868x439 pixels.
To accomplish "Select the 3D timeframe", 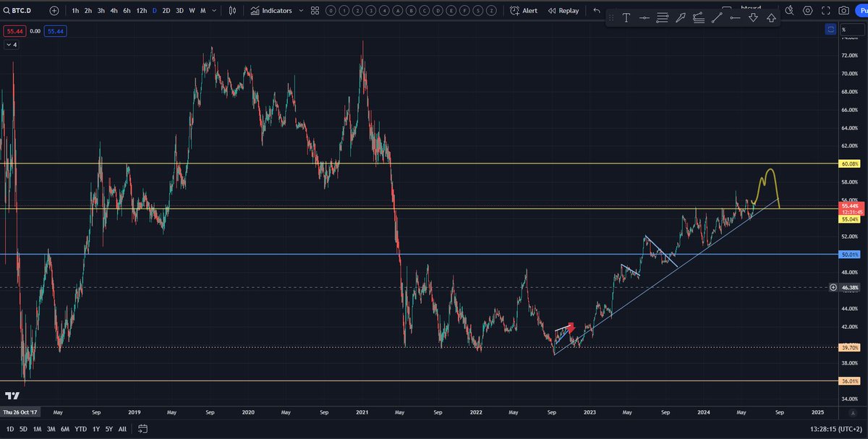I will pos(179,11).
